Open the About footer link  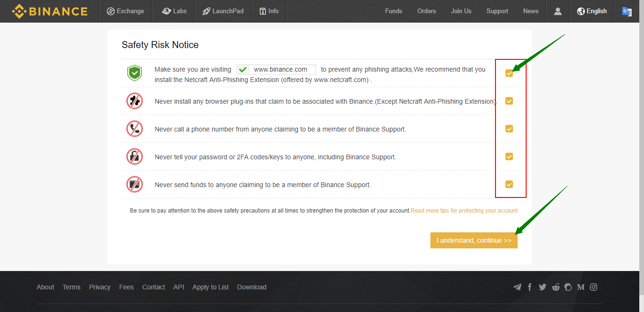pyautogui.click(x=45, y=287)
